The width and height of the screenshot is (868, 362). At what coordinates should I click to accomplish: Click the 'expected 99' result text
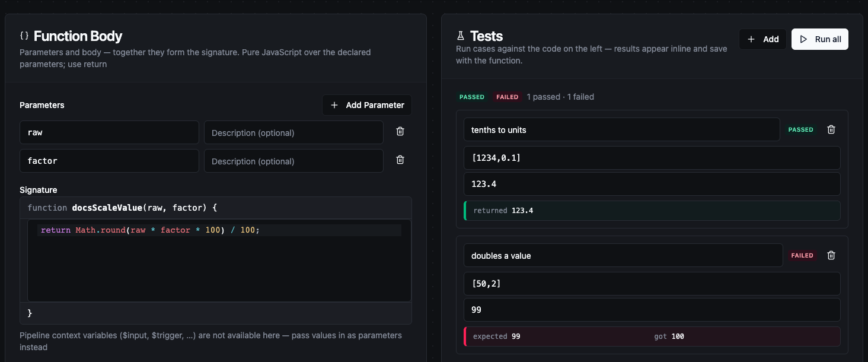[x=496, y=336]
